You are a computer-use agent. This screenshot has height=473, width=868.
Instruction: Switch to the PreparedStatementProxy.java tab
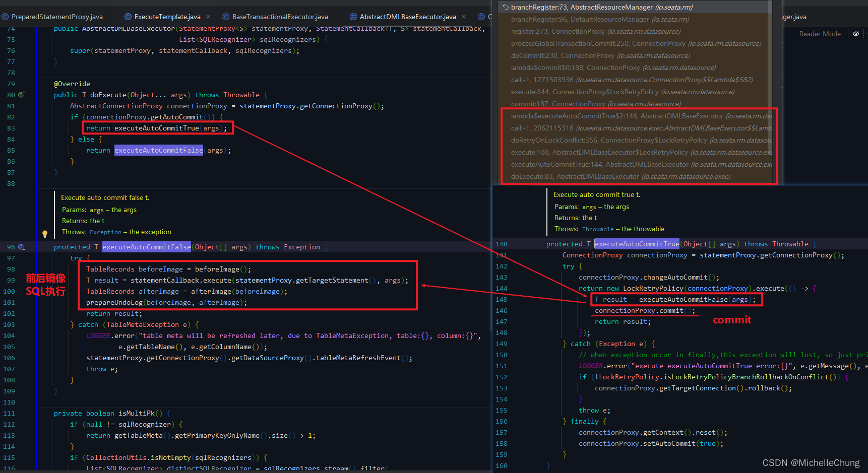tap(57, 17)
